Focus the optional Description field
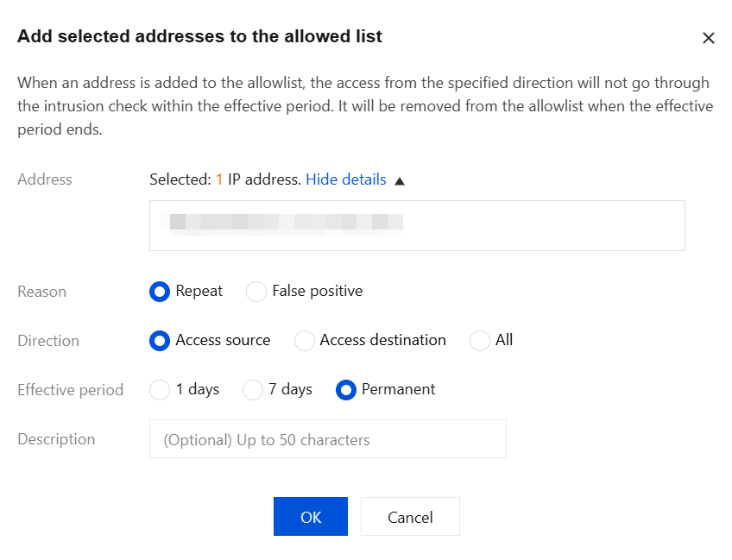 tap(327, 439)
